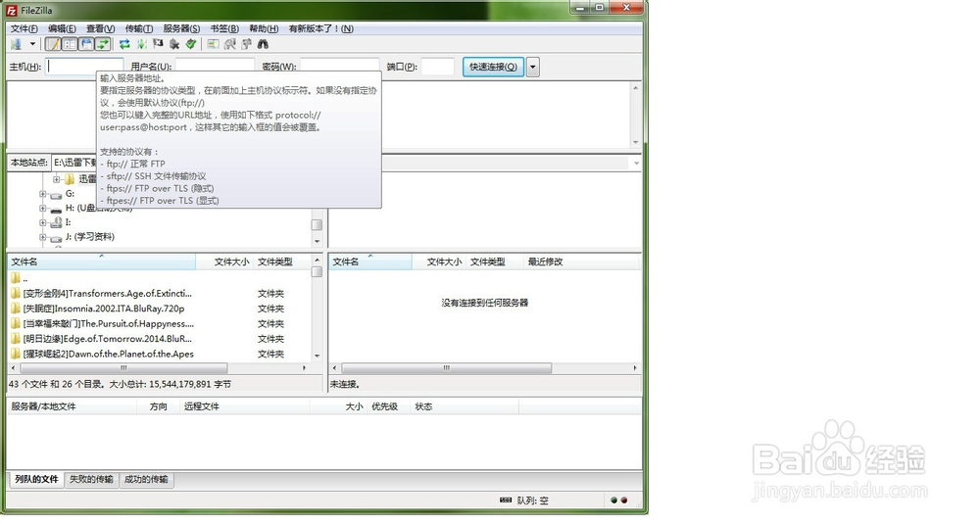Open the directory listing filters icon

(x=213, y=44)
